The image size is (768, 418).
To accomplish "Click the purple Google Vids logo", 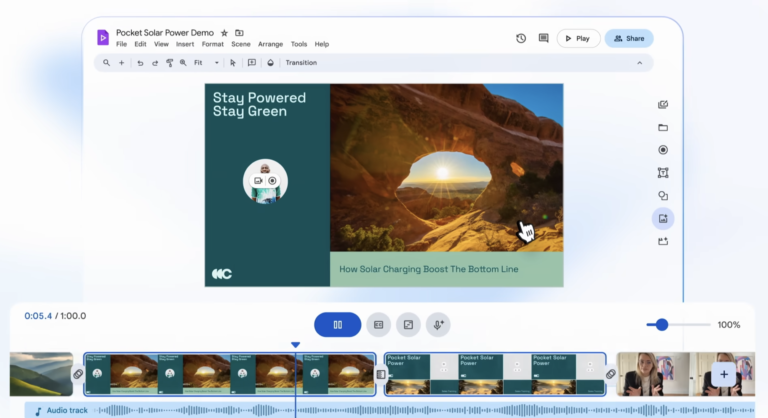I will click(x=103, y=37).
